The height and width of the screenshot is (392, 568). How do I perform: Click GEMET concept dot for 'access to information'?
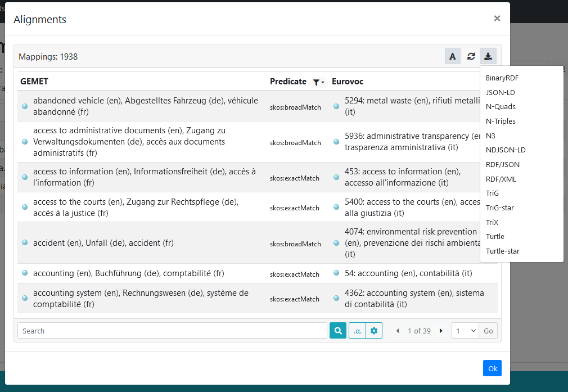[25, 177]
